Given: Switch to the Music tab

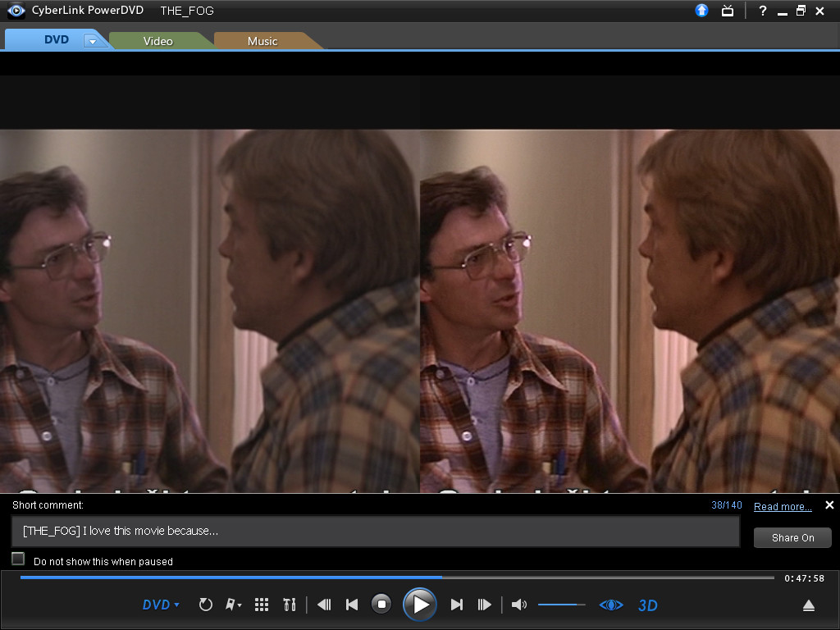Looking at the screenshot, I should (x=262, y=41).
